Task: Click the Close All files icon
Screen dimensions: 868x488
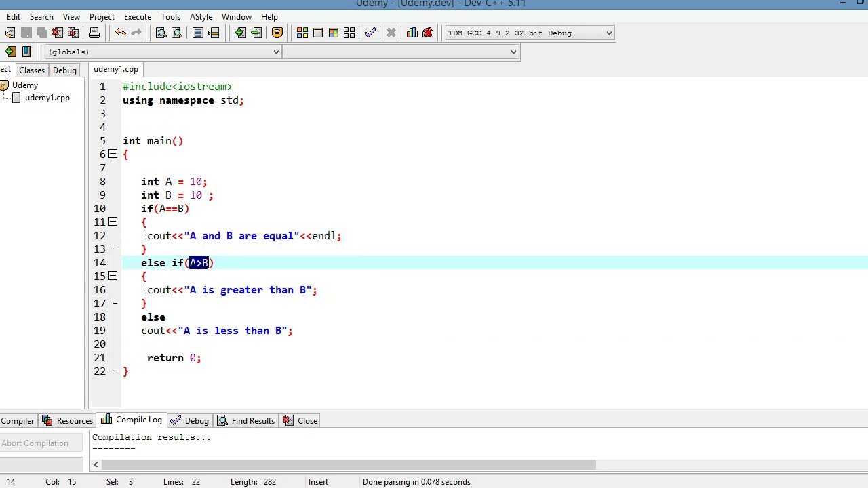Action: [x=73, y=33]
